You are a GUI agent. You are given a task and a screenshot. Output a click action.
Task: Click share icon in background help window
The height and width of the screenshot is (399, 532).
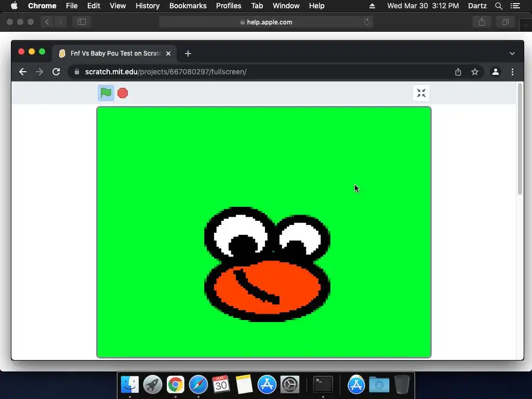(482, 22)
